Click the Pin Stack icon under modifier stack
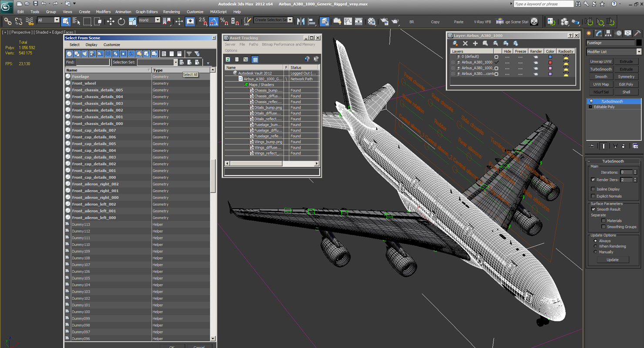Screen dimensions: 644x348 pyautogui.click(x=591, y=146)
